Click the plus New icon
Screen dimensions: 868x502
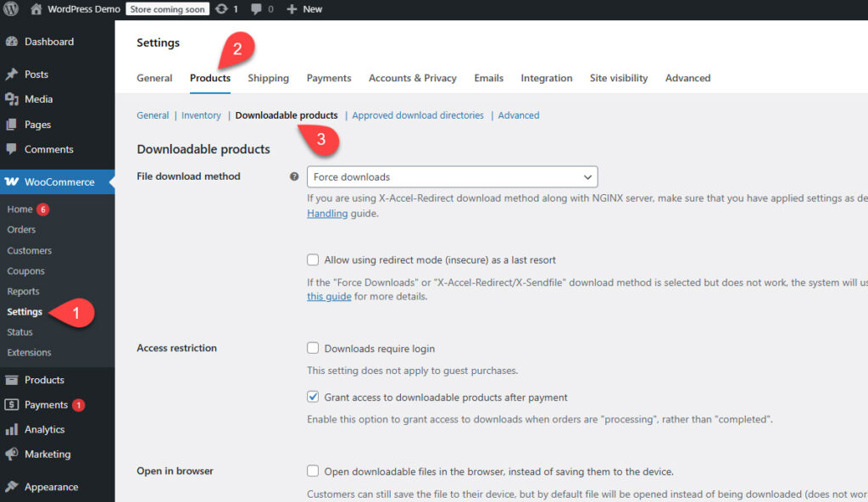tap(292, 8)
